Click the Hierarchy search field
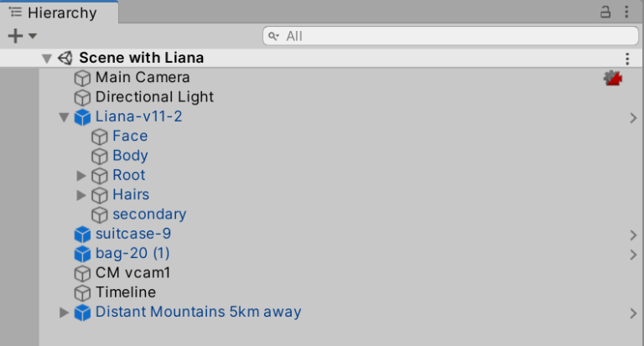Image resolution: width=644 pixels, height=346 pixels. coord(453,36)
